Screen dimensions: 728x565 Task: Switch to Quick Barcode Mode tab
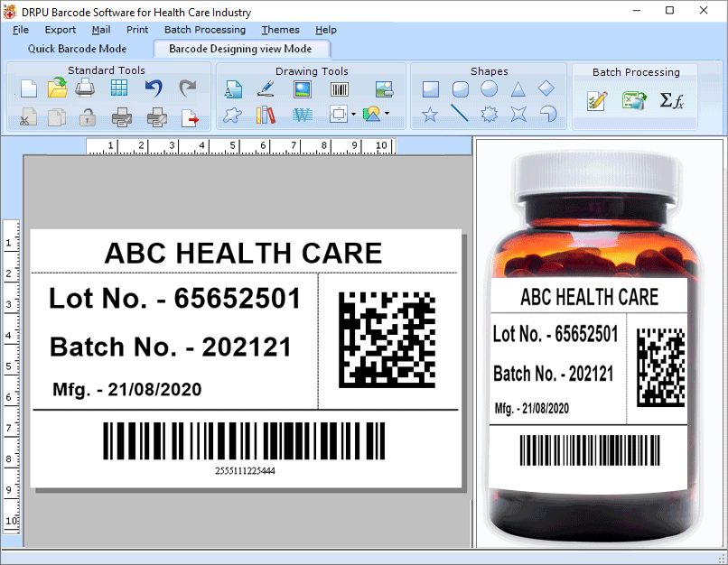point(77,49)
